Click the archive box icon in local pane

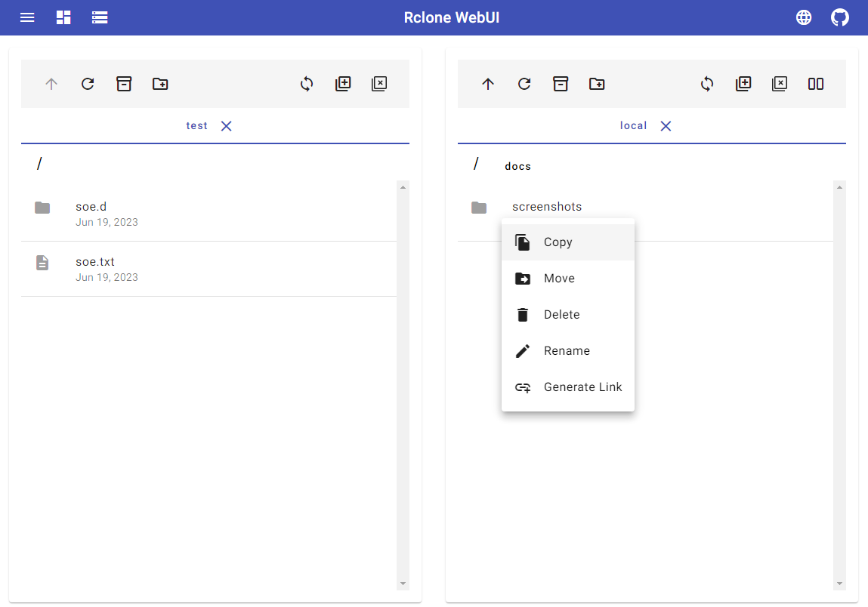pyautogui.click(x=561, y=84)
